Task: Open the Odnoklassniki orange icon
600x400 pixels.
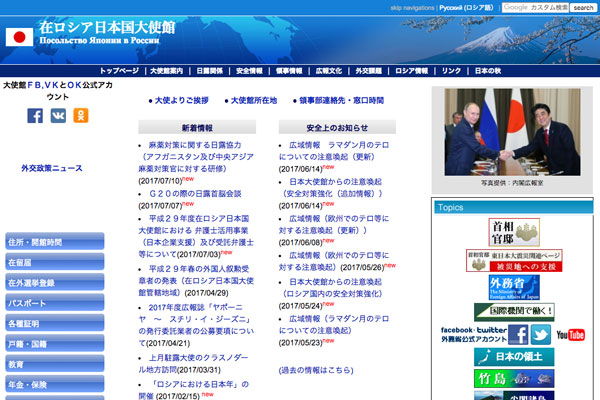Action: (x=80, y=116)
